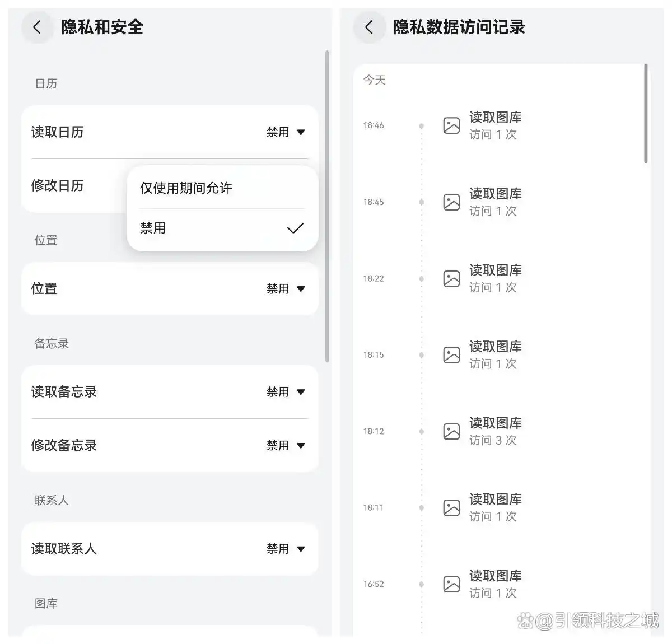Click the back arrow on 隐私数据访问记录 page
672x644 pixels.
pos(369,27)
